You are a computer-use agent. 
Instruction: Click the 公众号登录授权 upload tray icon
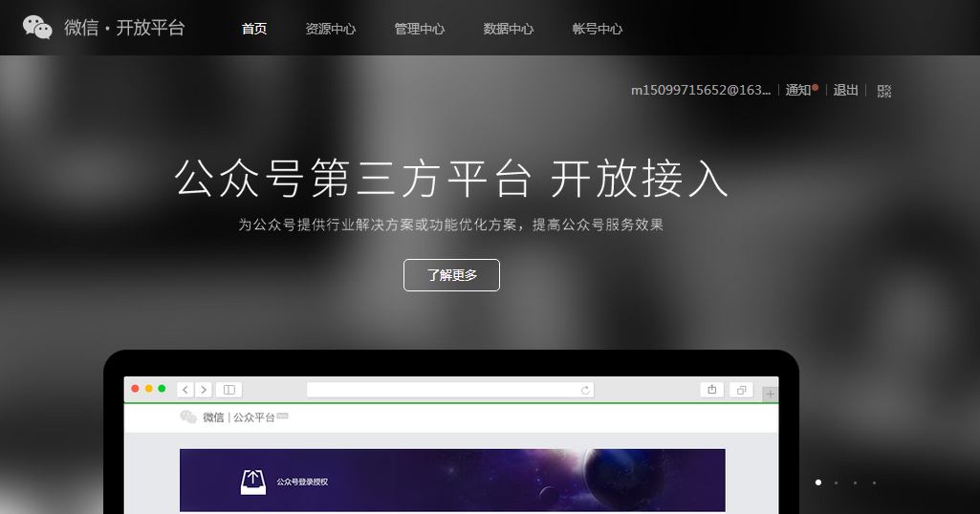coord(253,482)
